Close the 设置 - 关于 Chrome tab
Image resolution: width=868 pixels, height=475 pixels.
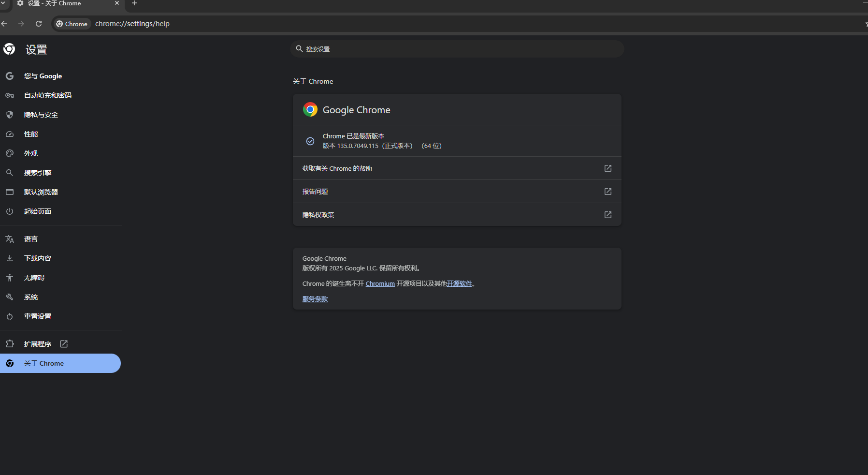tap(116, 3)
